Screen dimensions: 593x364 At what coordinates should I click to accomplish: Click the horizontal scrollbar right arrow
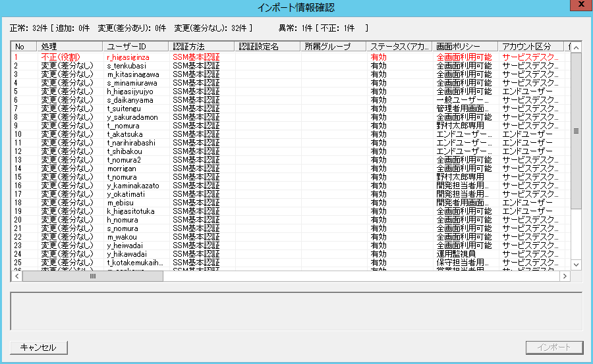click(x=565, y=276)
